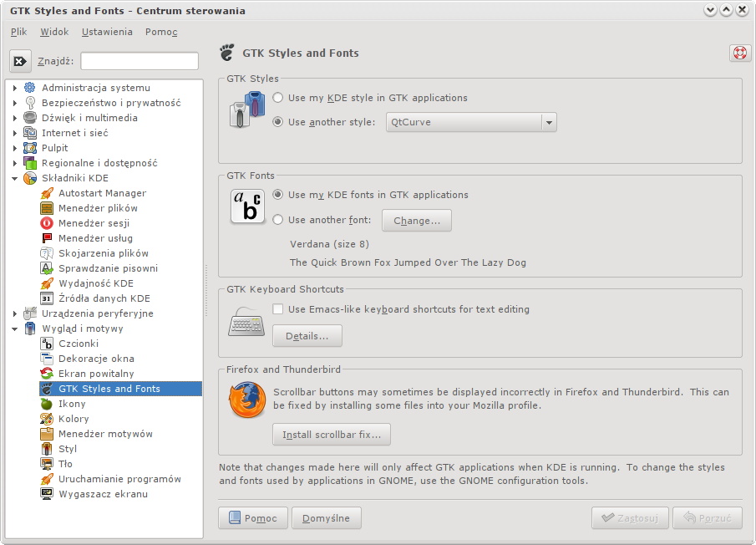This screenshot has width=756, height=545.
Task: Open Kolory palette icon entry
Action: click(x=47, y=419)
